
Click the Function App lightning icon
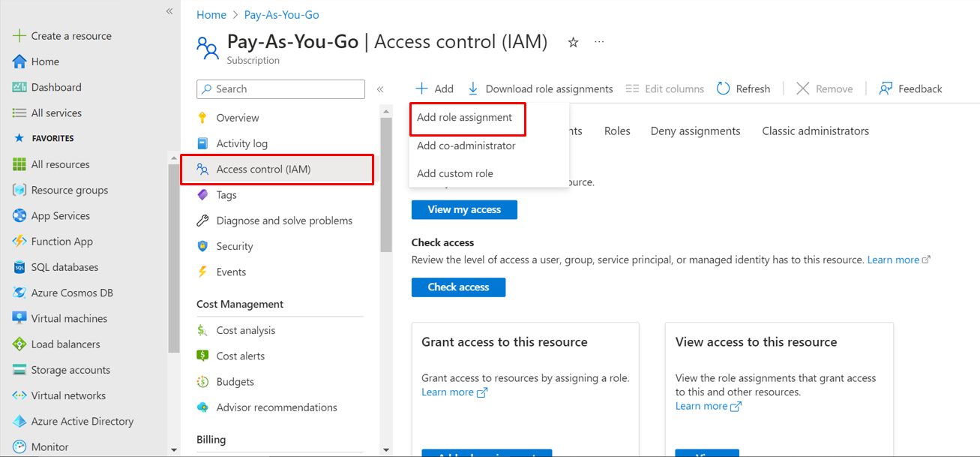pyautogui.click(x=19, y=242)
